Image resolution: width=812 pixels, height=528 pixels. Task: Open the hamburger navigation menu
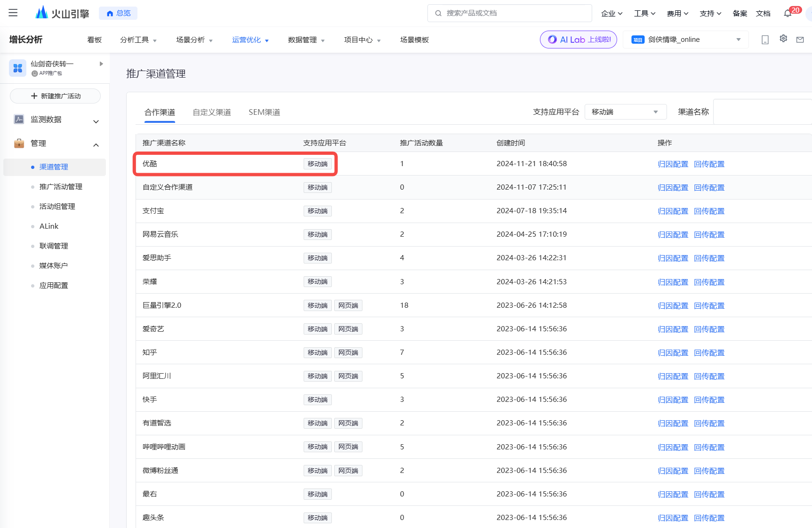pyautogui.click(x=13, y=13)
